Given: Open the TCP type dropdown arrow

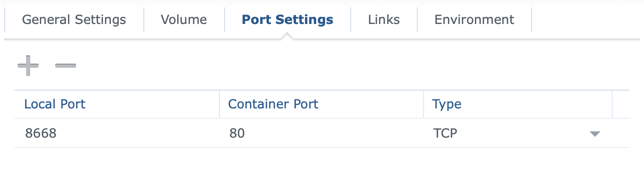Looking at the screenshot, I should coord(595,134).
